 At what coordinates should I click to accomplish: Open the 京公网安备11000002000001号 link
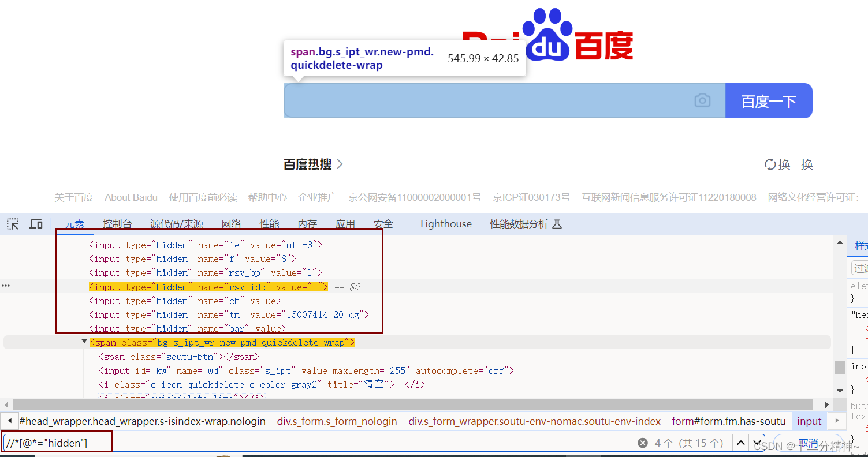[415, 197]
